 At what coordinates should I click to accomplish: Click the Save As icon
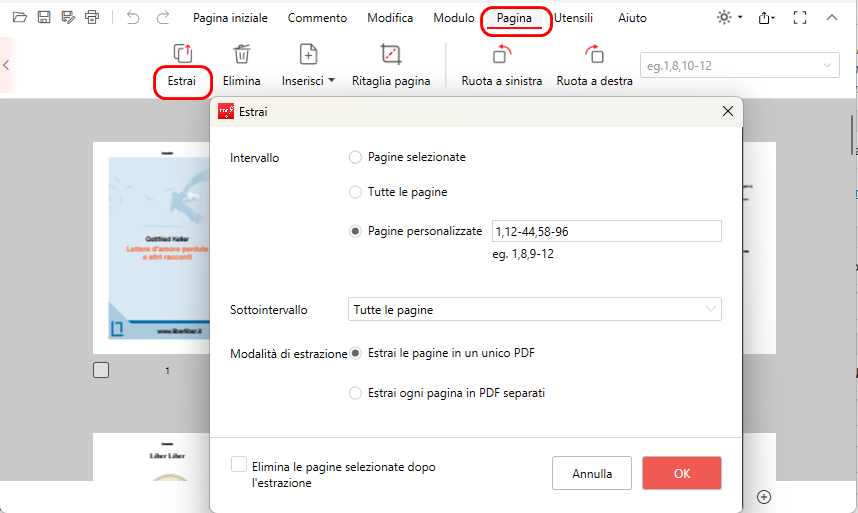click(x=68, y=18)
